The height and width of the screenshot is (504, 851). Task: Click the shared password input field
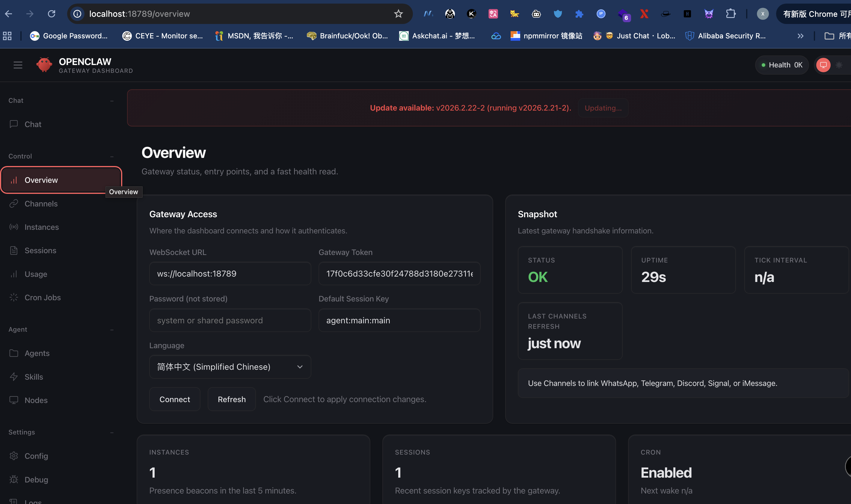[230, 320]
